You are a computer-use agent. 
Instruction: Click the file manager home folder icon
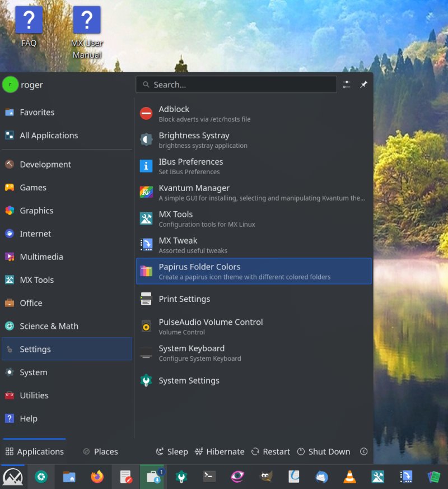[69, 477]
